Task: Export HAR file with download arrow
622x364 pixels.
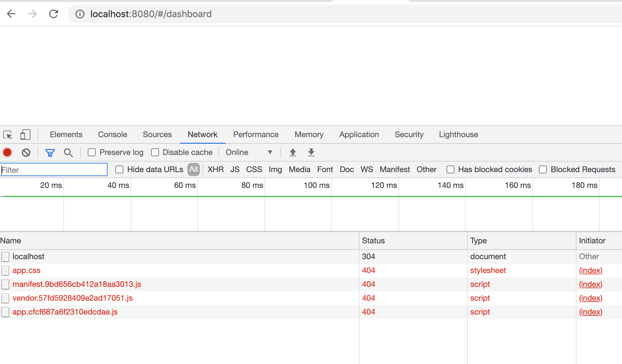Action: point(311,152)
